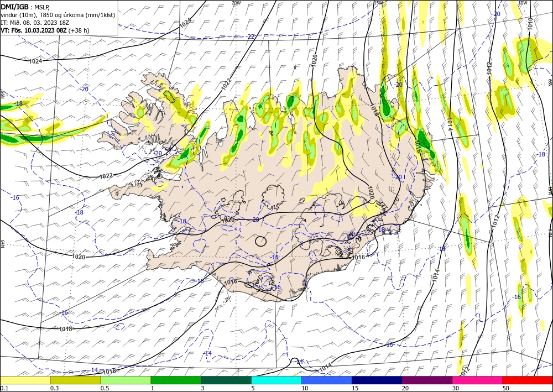Click the "15W" longitude label
553x392 pixels.
(x=378, y=3)
